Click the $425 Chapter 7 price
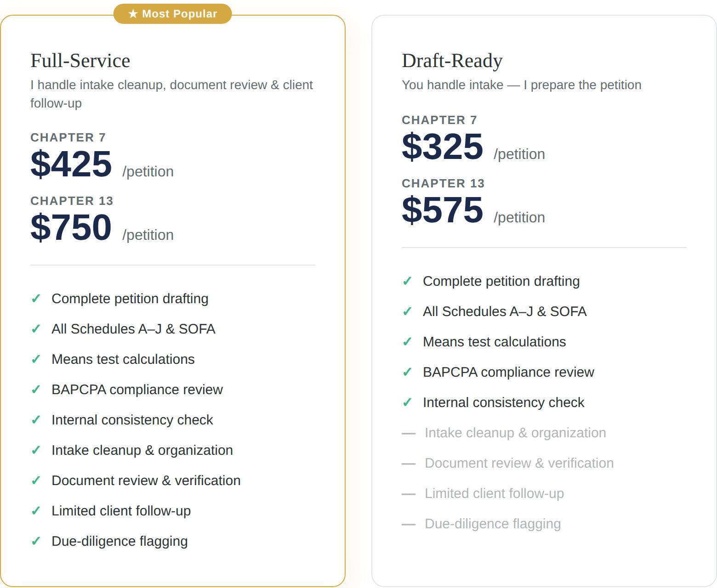The height and width of the screenshot is (588, 717). tap(71, 164)
